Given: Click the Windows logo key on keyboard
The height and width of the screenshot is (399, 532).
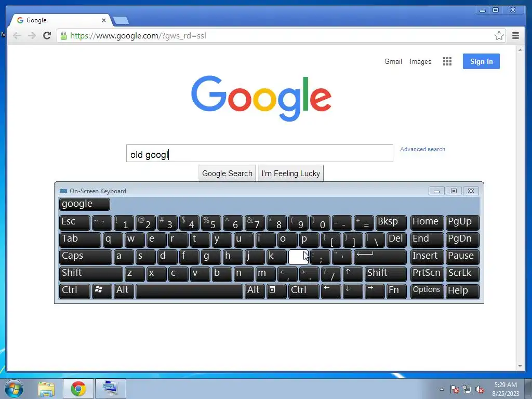Looking at the screenshot, I should click(102, 291).
